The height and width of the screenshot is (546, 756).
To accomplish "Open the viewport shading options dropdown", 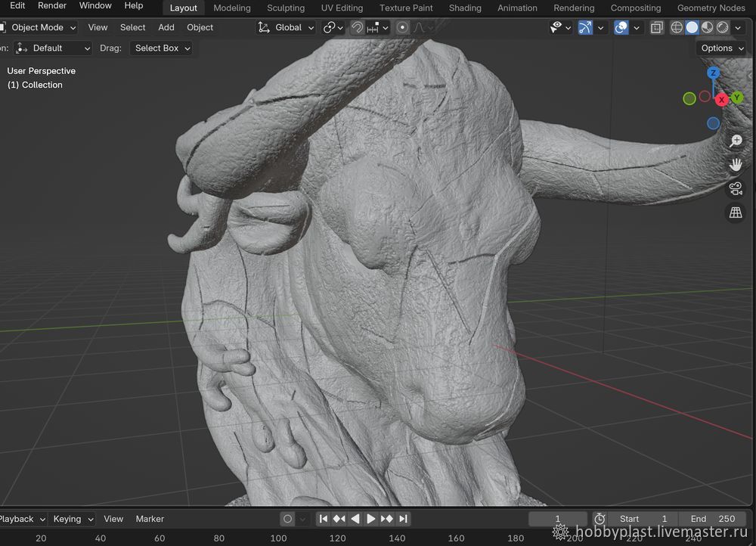I will (738, 28).
